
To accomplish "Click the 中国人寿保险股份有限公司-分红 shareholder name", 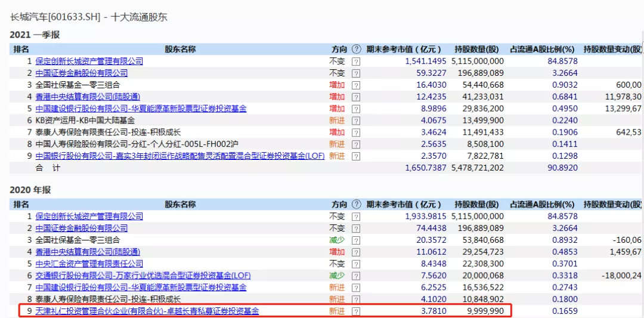I will pyautogui.click(x=137, y=144).
